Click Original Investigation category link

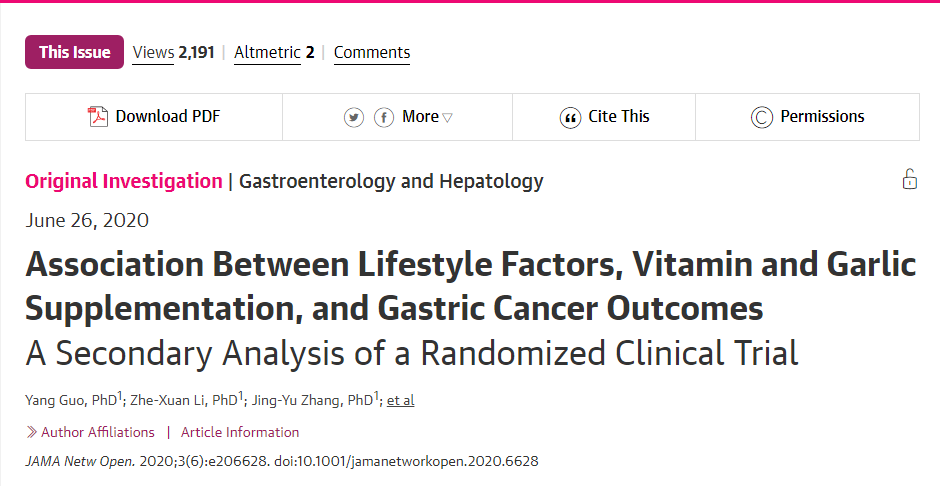pyautogui.click(x=124, y=181)
